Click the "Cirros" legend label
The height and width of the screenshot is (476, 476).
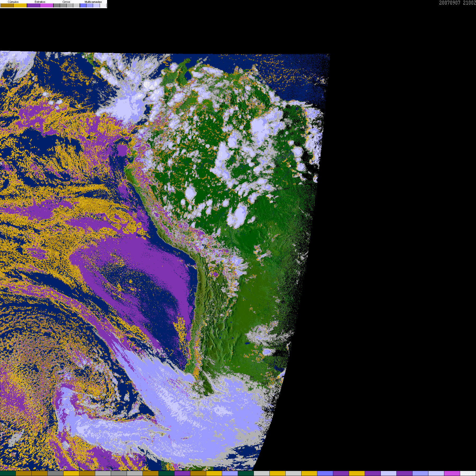66,2
